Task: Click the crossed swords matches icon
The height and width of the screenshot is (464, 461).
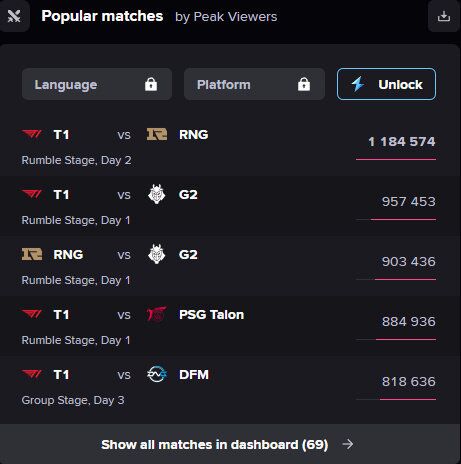Action: click(14, 16)
